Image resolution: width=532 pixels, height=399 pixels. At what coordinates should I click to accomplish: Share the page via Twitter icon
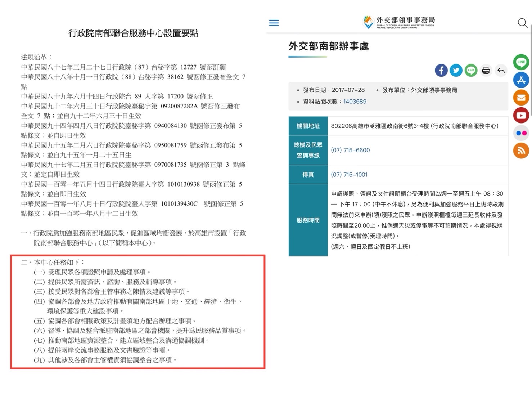[x=456, y=70]
